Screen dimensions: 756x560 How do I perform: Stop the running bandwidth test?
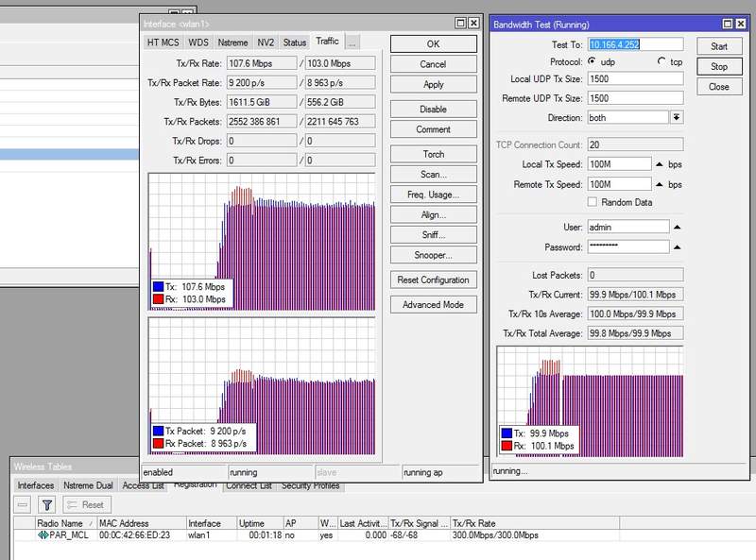point(718,66)
